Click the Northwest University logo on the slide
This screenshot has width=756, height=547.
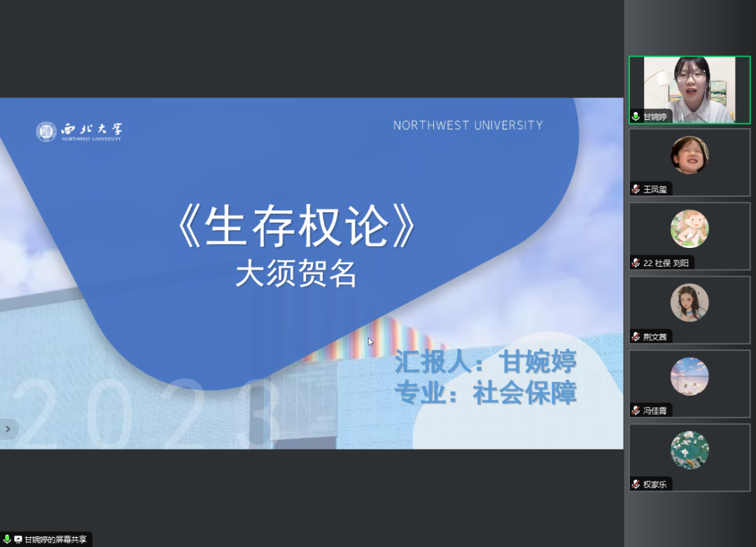pyautogui.click(x=79, y=131)
